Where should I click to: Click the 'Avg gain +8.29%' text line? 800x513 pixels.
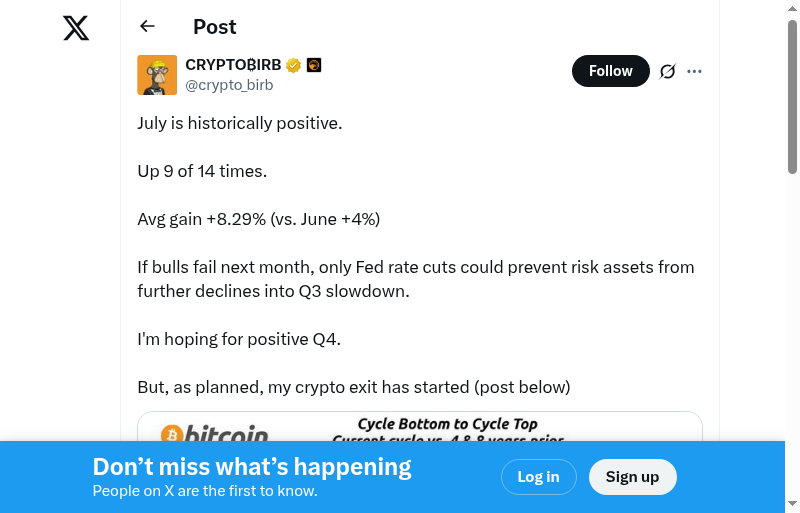click(x=258, y=219)
